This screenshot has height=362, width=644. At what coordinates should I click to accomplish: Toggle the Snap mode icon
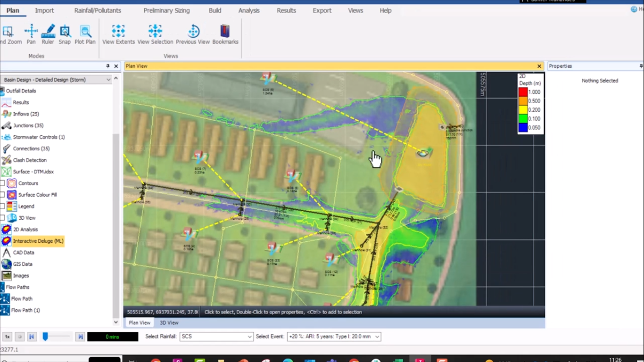[65, 34]
